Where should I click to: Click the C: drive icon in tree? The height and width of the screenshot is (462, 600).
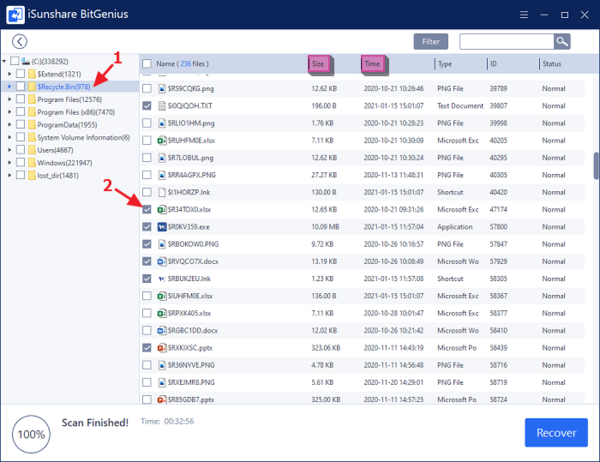click(x=25, y=61)
